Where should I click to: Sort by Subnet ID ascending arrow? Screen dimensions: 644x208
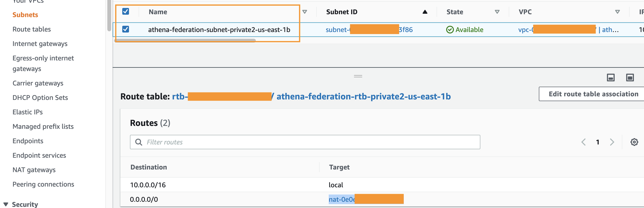425,12
